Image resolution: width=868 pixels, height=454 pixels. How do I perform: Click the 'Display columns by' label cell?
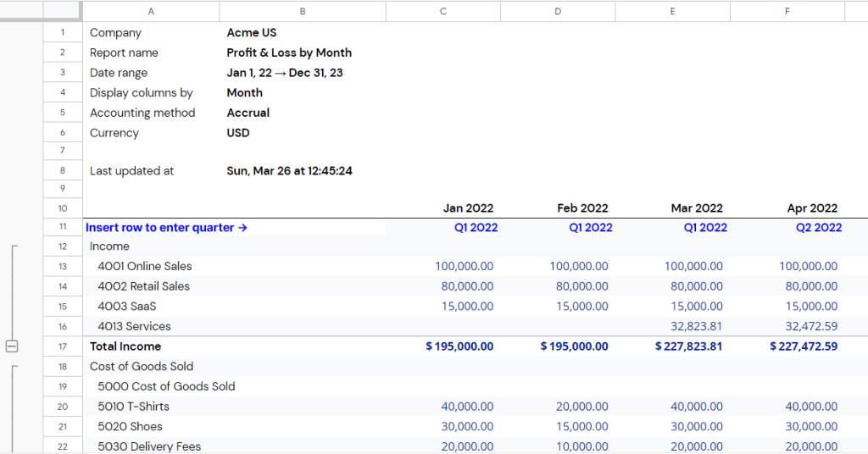(151, 92)
